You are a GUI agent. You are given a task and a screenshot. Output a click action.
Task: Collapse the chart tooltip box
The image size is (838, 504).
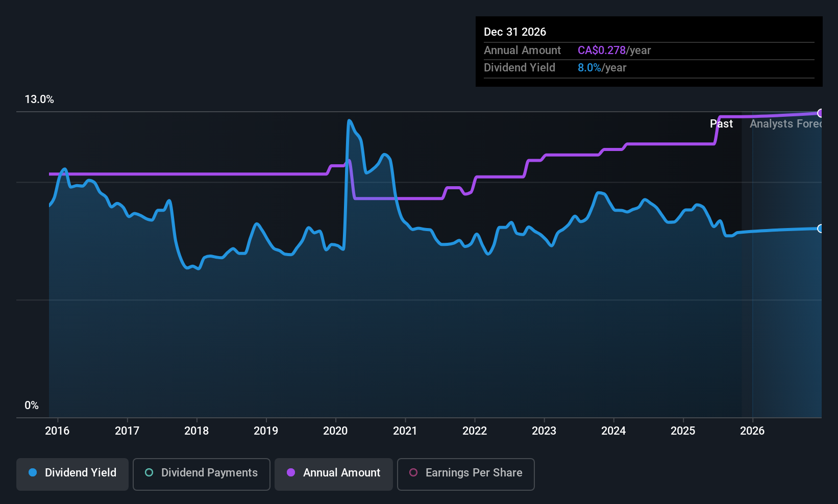click(x=648, y=51)
